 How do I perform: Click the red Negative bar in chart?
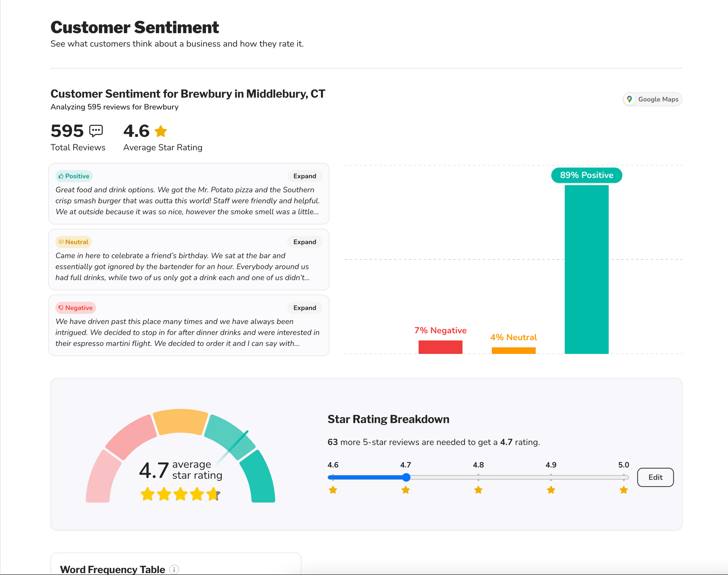tap(440, 347)
